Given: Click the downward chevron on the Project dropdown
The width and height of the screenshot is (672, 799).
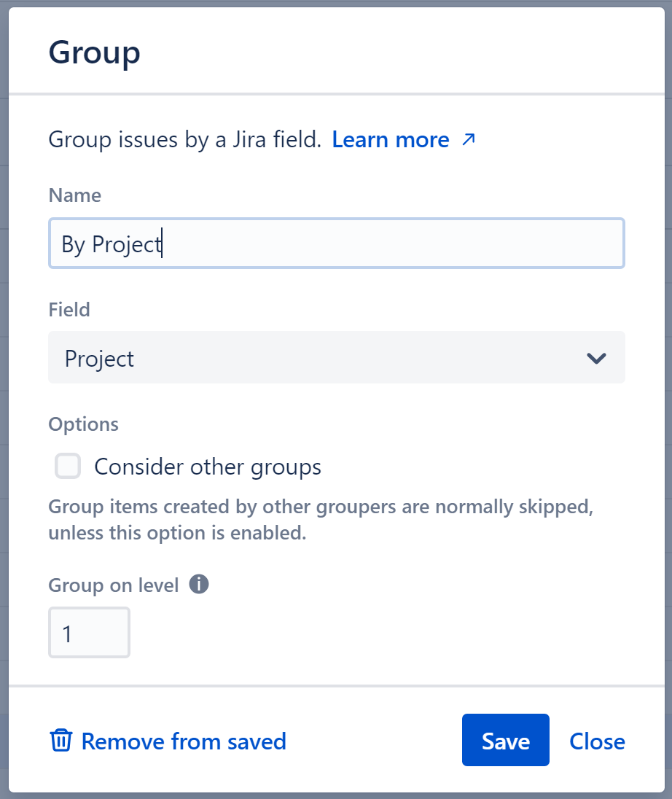Looking at the screenshot, I should coord(596,358).
